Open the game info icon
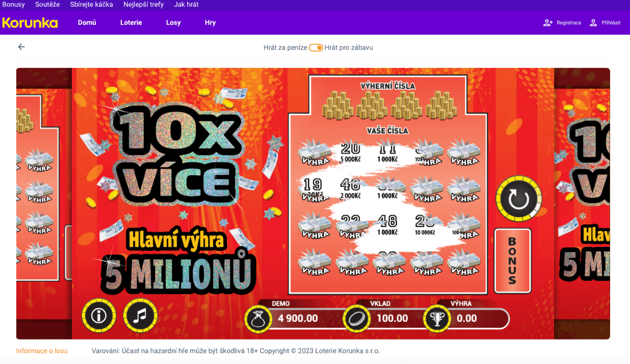 pos(99,316)
